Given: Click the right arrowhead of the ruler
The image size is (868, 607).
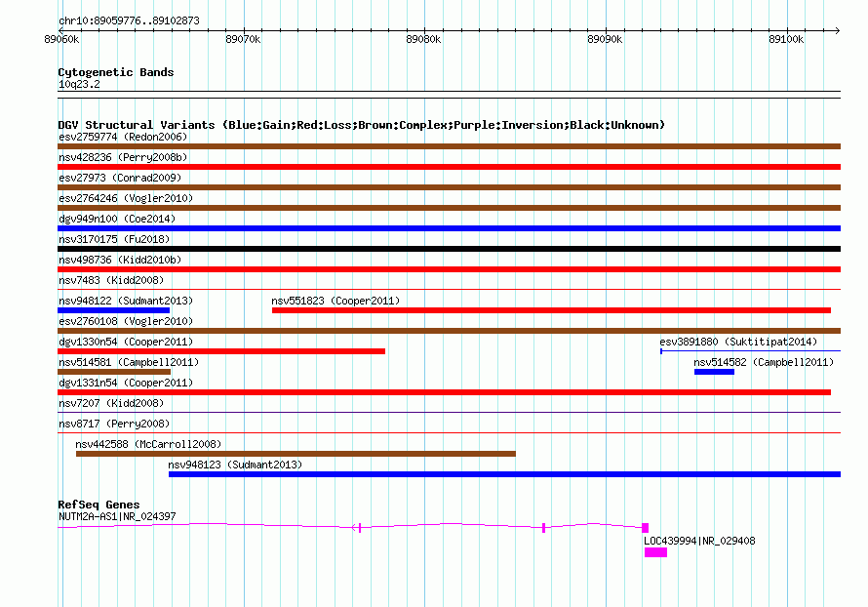Looking at the screenshot, I should click(838, 30).
